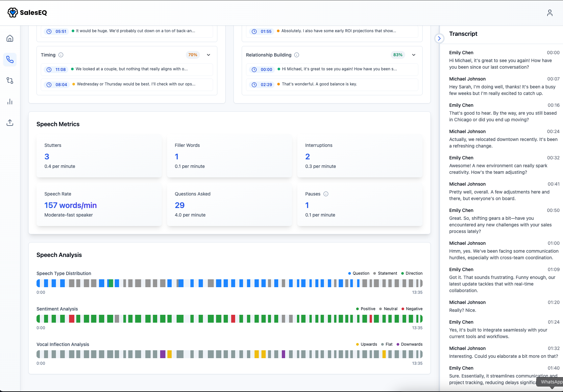Click the first purple segment in Vocal Inflection timeline
This screenshot has height=392, width=563.
coord(163,354)
